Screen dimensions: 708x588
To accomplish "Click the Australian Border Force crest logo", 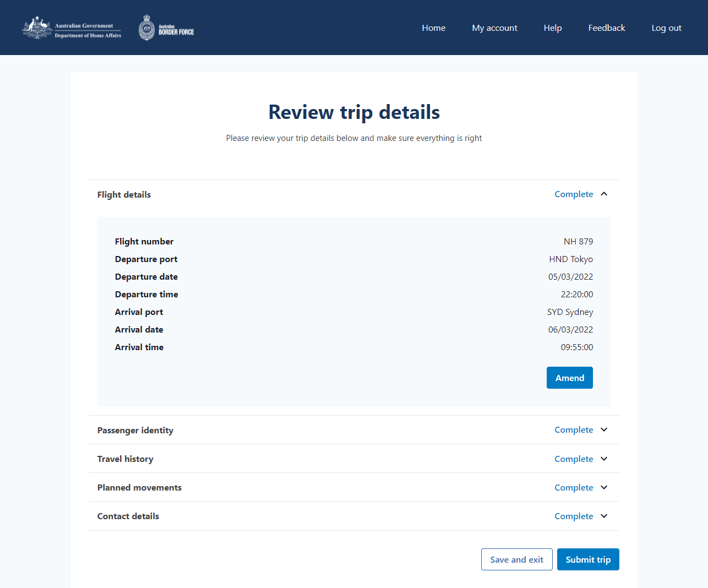I will click(x=166, y=28).
